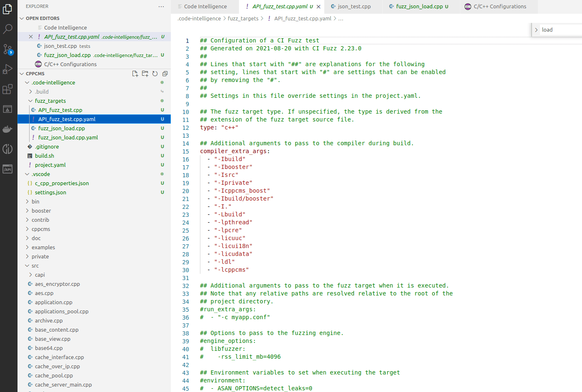The width and height of the screenshot is (582, 392).
Task: Open the .gitignore file
Action: 94,147
